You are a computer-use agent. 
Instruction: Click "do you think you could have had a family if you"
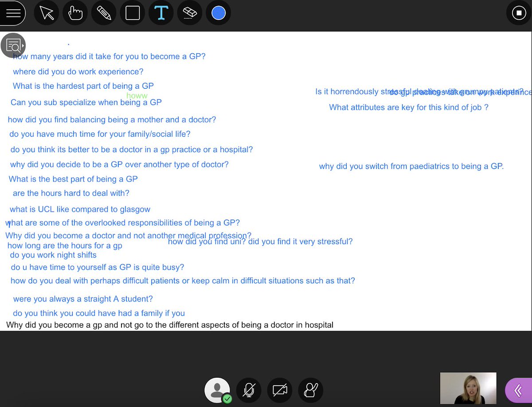99,313
